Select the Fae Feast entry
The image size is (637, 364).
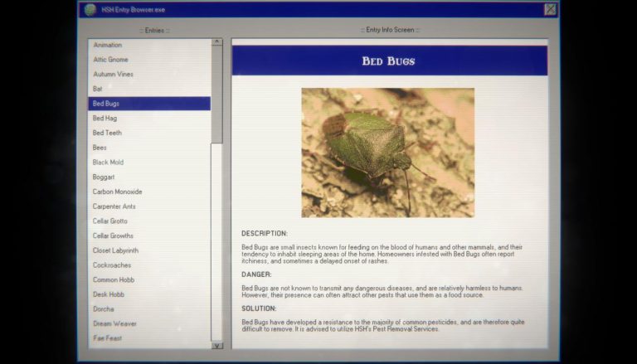click(107, 338)
